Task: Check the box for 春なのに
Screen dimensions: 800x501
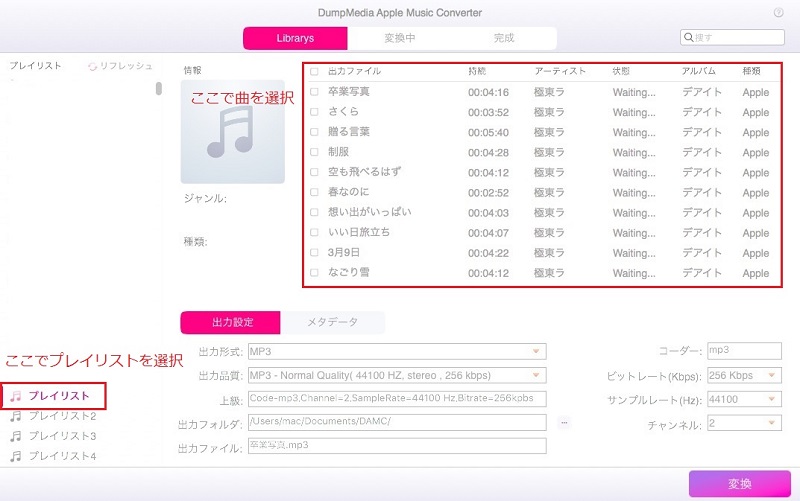Action: [x=314, y=192]
